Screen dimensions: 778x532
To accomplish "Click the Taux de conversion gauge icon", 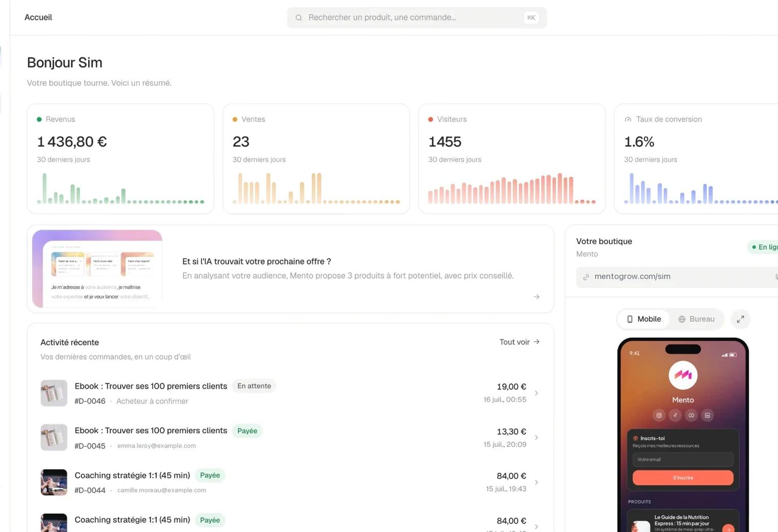I will tap(628, 119).
